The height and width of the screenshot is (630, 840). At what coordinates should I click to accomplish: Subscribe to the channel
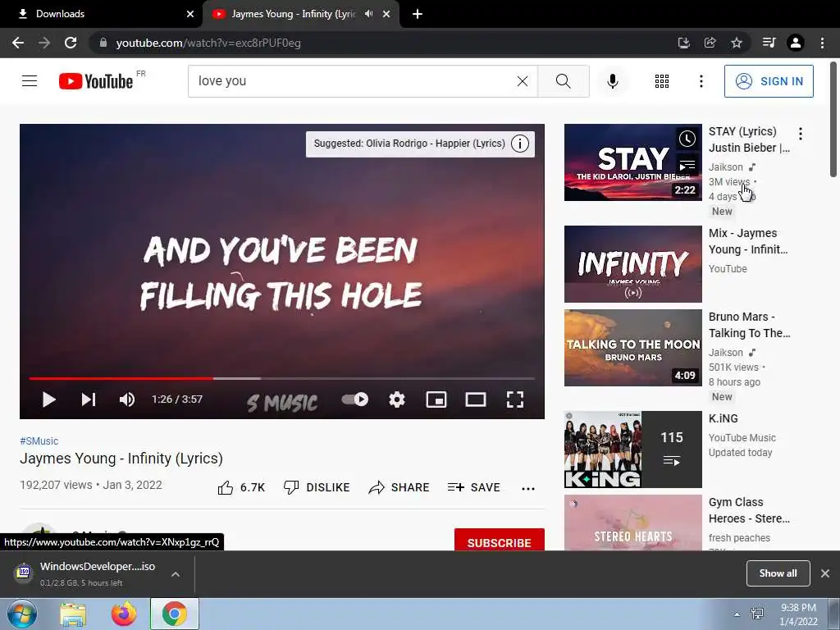[500, 541]
